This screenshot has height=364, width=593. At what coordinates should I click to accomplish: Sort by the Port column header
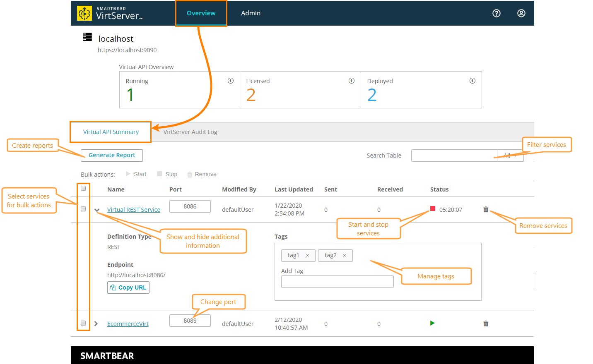(x=176, y=189)
